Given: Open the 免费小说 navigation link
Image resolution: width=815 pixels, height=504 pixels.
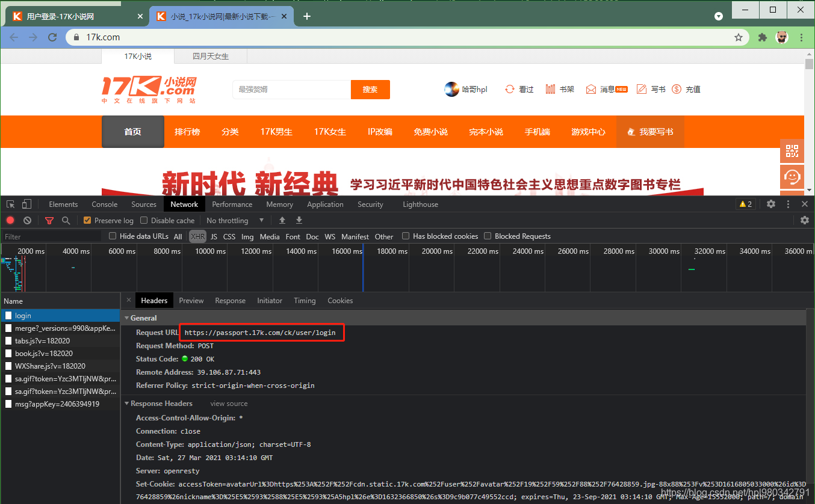Looking at the screenshot, I should pos(430,132).
